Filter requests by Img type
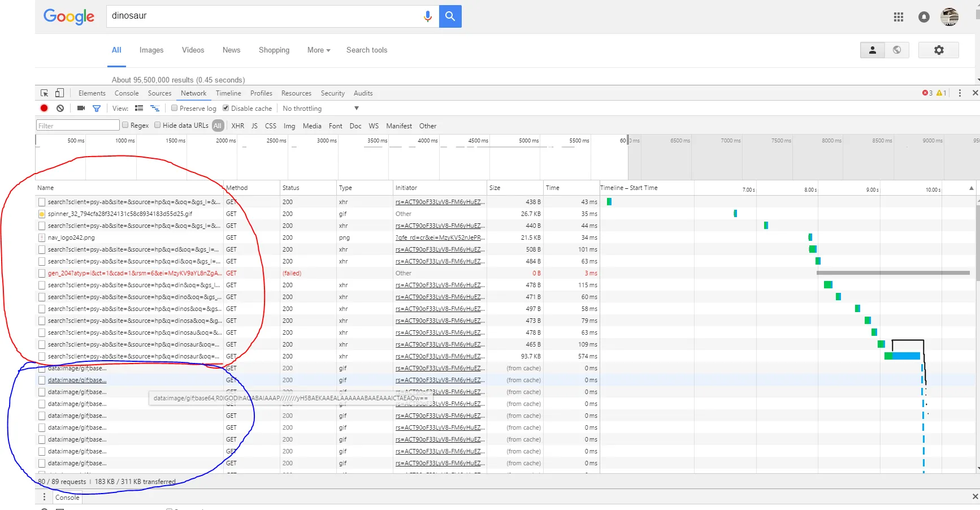 tap(289, 126)
